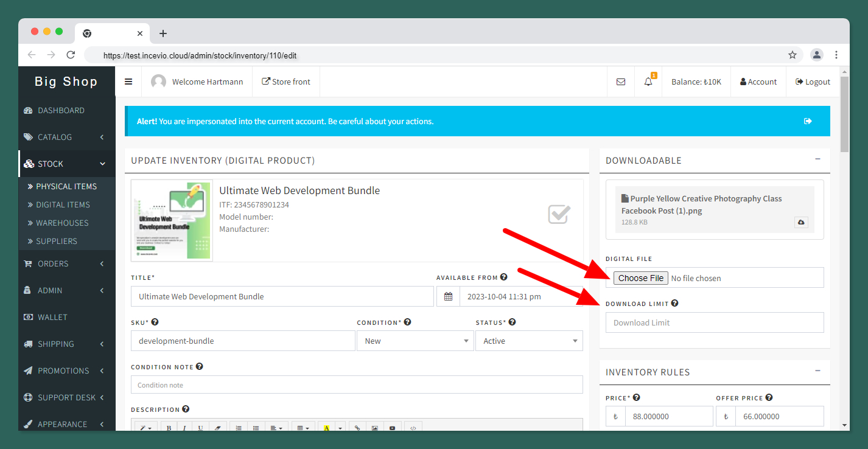Go to Dashboard in sidebar
The height and width of the screenshot is (449, 868).
coord(61,110)
